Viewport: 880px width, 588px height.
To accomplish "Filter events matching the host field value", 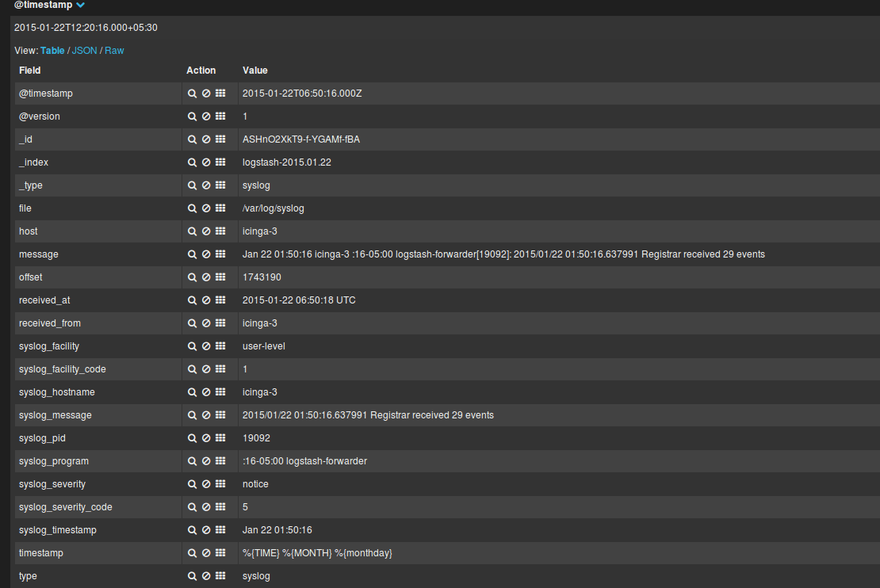I will pos(191,231).
